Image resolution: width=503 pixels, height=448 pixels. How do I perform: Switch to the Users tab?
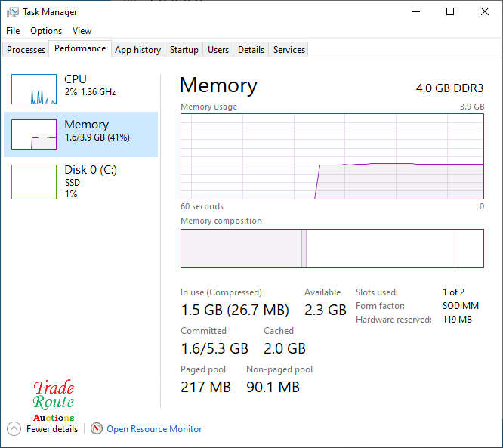pyautogui.click(x=218, y=50)
